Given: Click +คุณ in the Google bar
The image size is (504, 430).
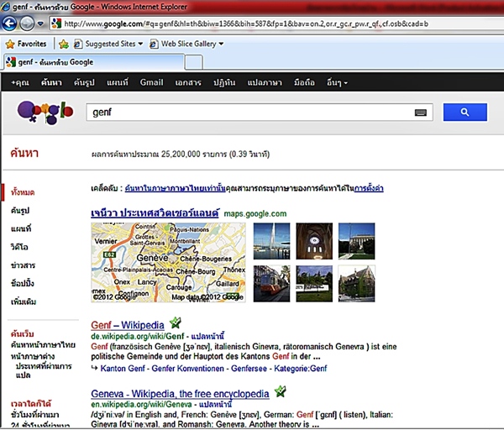Looking at the screenshot, I should coord(20,82).
